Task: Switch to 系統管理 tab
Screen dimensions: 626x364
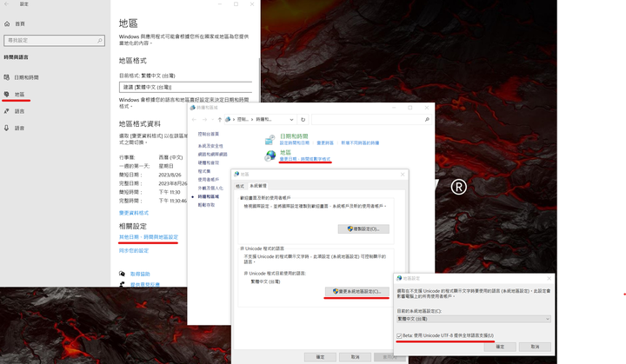Action: pos(258,186)
